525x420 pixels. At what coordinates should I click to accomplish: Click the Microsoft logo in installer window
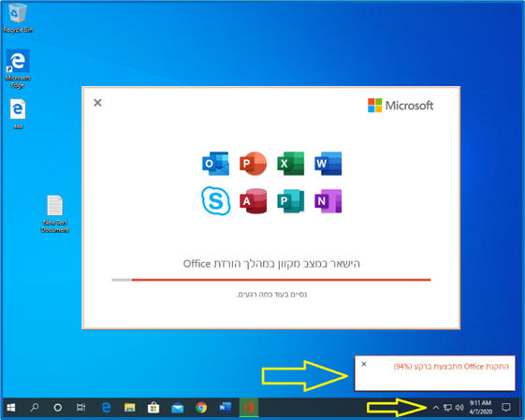point(401,106)
